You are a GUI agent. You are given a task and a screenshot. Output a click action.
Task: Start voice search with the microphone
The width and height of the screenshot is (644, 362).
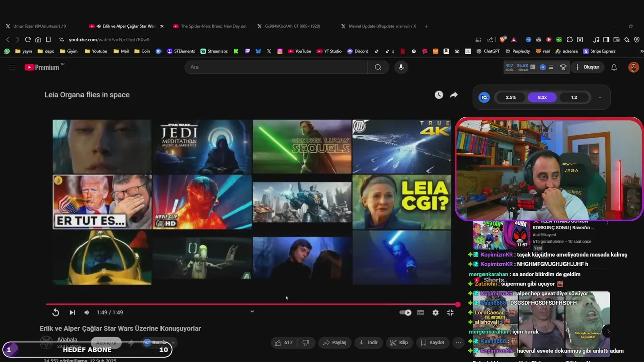pyautogui.click(x=401, y=67)
